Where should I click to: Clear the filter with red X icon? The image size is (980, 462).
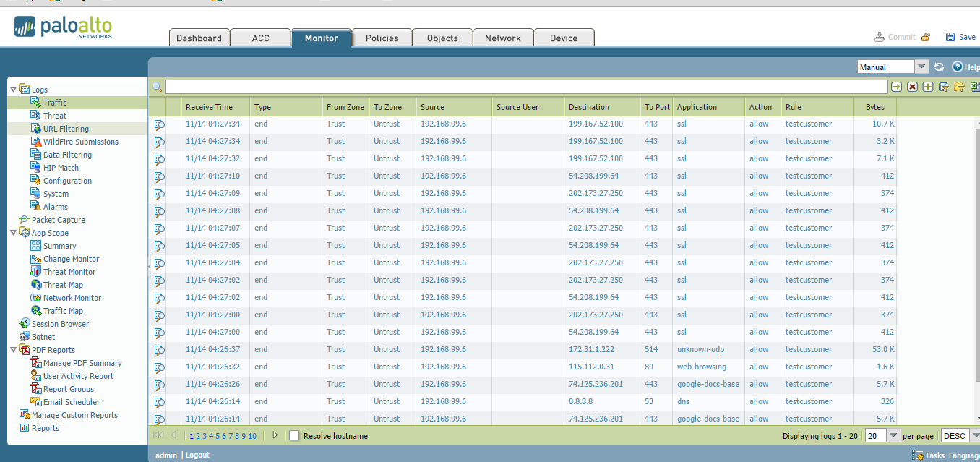(x=912, y=87)
